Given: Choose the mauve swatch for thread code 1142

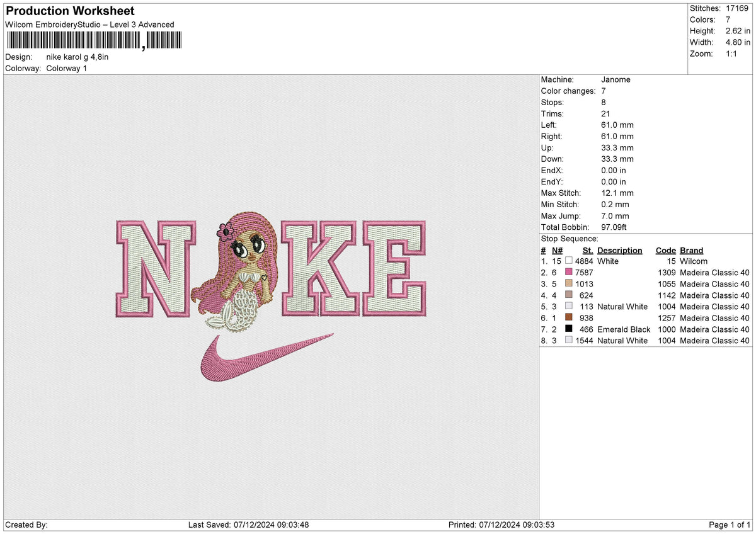Looking at the screenshot, I should coord(569,295).
